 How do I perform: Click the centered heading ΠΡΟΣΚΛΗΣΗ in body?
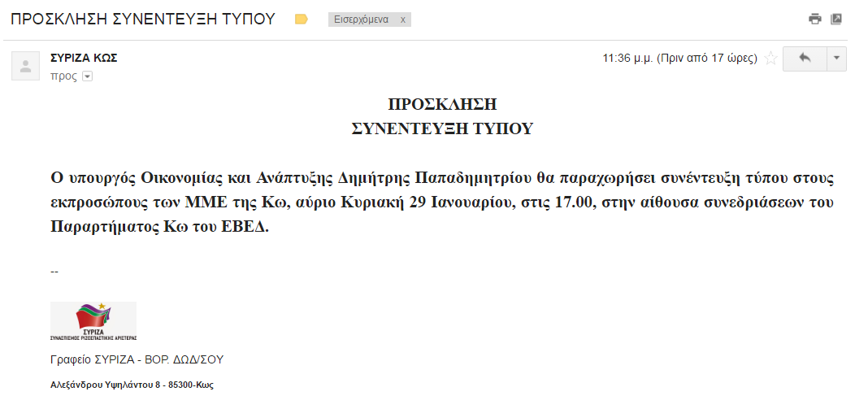[x=442, y=104]
